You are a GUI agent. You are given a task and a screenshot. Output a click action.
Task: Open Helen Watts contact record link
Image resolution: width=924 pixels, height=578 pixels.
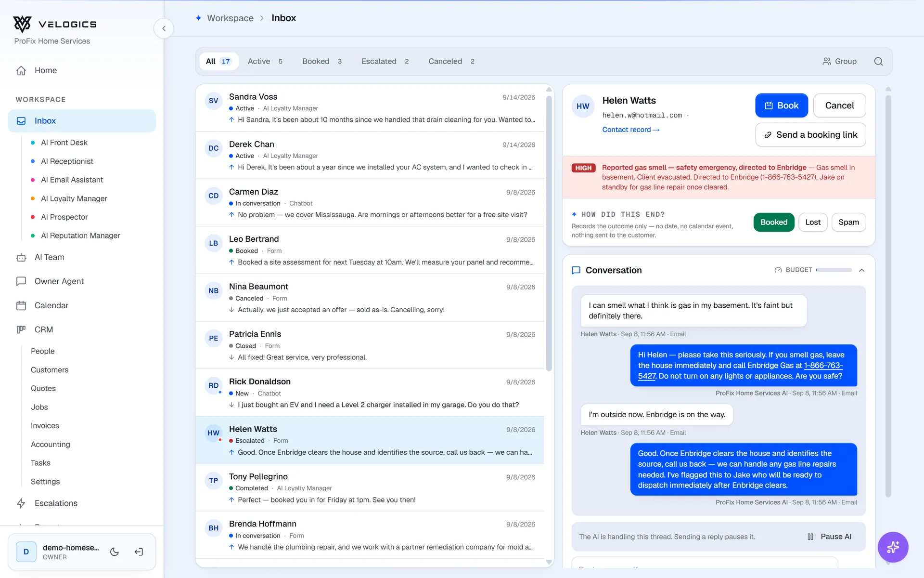click(630, 130)
